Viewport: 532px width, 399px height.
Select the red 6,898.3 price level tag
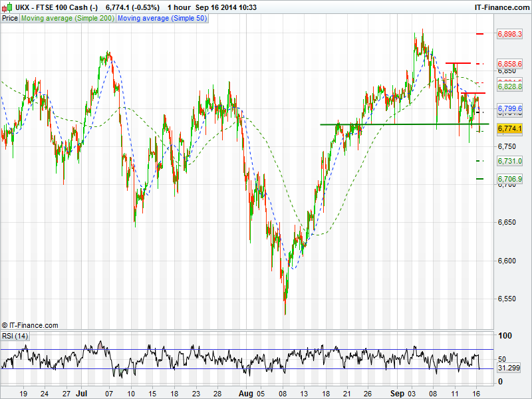point(509,33)
